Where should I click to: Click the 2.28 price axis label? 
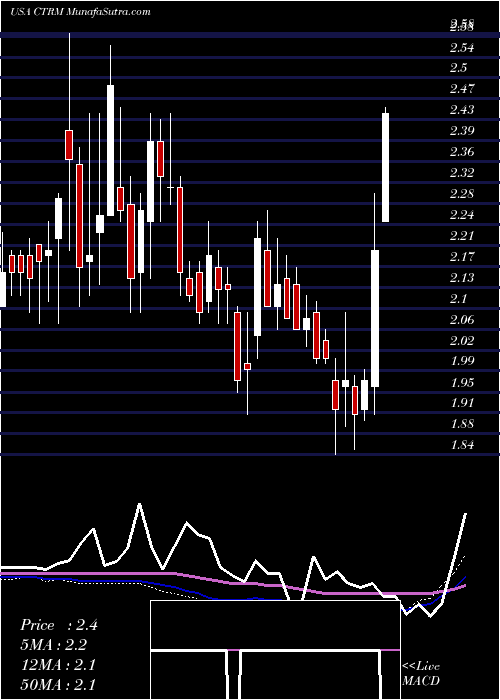[x=462, y=194]
